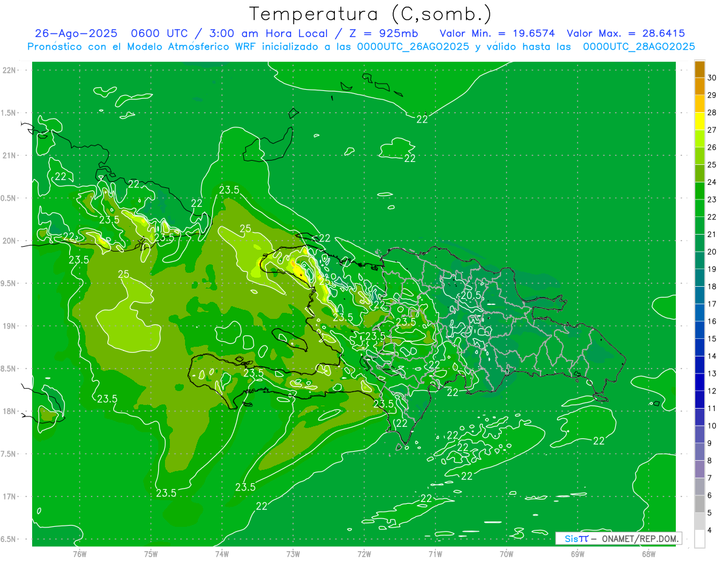Select the valid-until stamp "0000UTC_28AGO2025"
The height and width of the screenshot is (562, 728).
[x=639, y=47]
